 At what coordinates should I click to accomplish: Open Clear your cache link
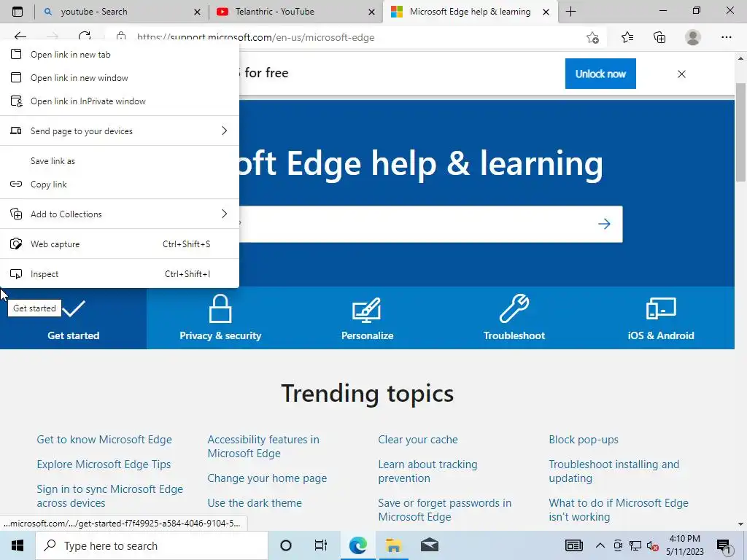pos(418,440)
